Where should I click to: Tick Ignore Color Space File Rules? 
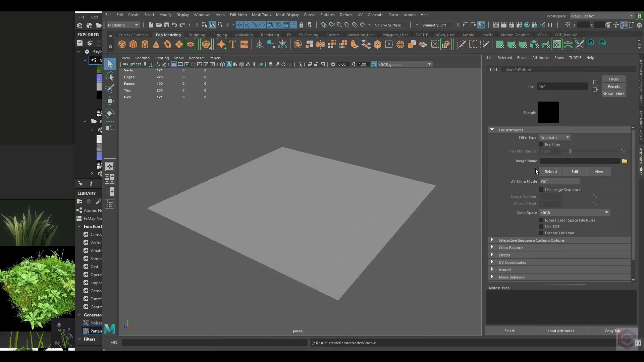click(x=541, y=220)
